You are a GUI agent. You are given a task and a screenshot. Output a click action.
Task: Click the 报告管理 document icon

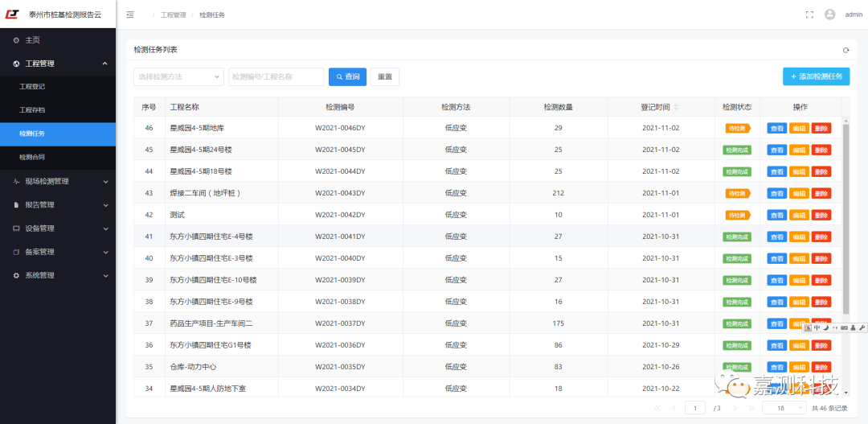click(16, 205)
